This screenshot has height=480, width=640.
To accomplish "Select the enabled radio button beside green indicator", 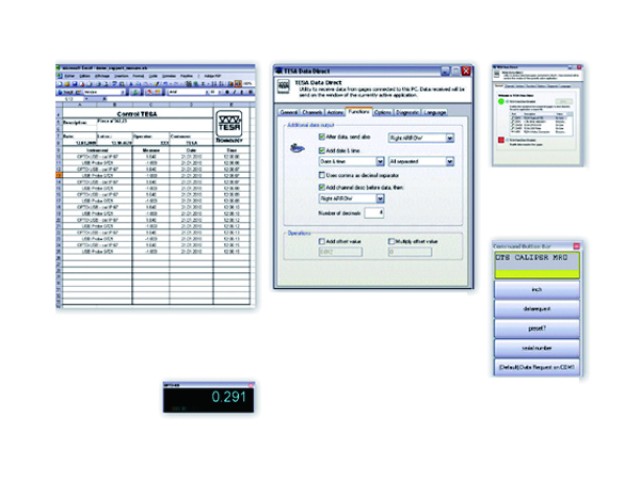I will click(507, 101).
